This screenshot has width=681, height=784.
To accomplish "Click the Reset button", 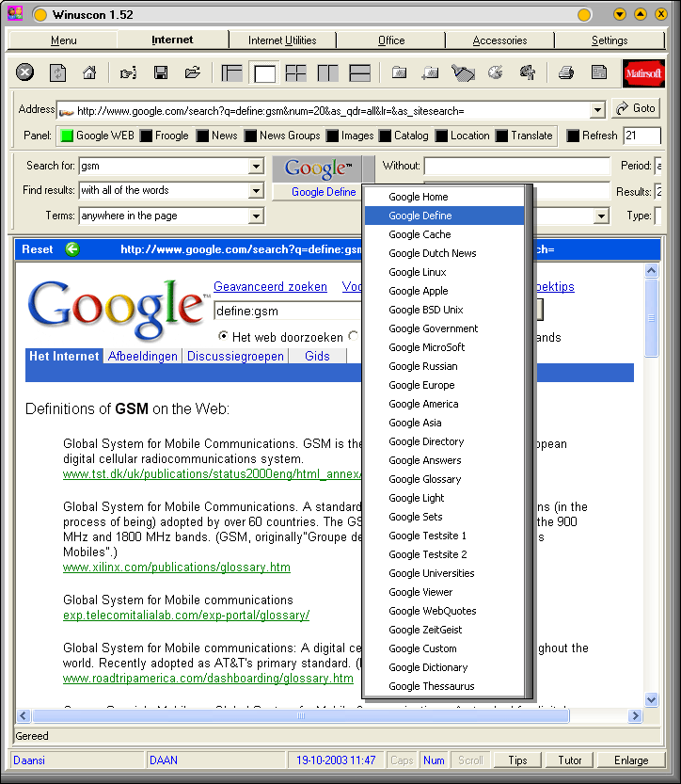I will 38,249.
